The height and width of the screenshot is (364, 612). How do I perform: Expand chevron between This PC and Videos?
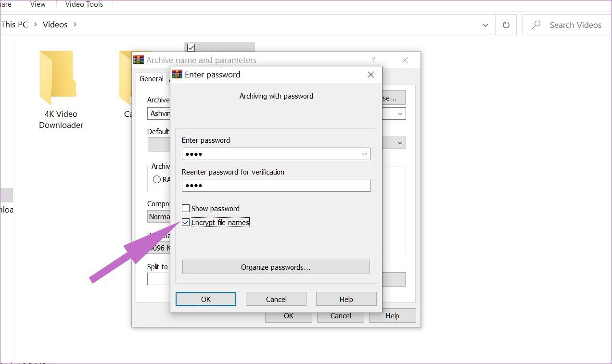pos(36,25)
